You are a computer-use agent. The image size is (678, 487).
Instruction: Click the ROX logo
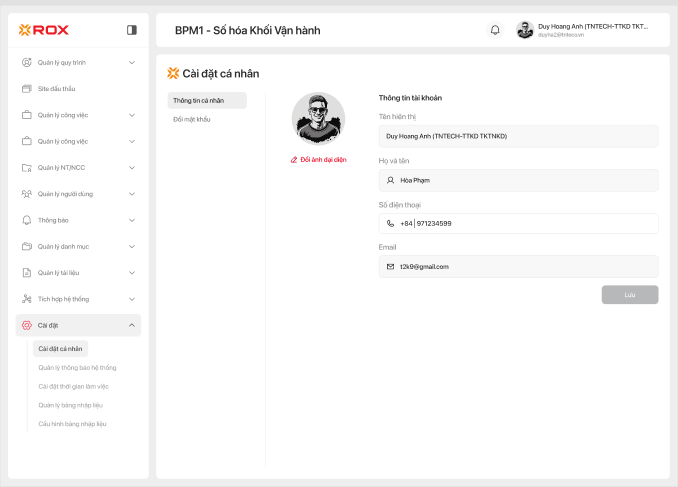pyautogui.click(x=44, y=30)
